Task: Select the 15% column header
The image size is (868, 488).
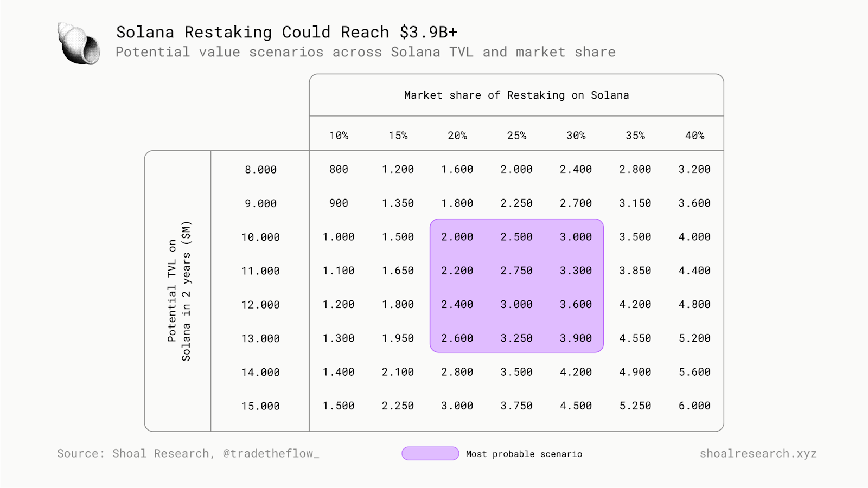Action: 398,136
